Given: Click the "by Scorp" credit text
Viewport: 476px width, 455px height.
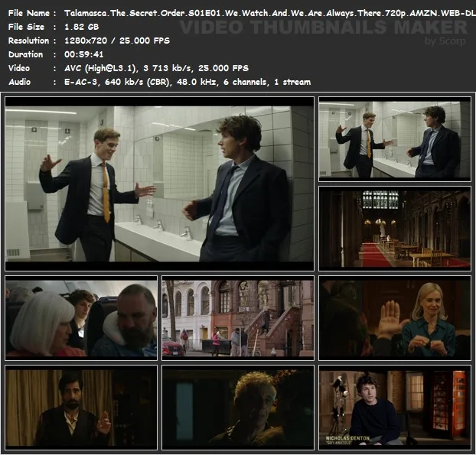Looking at the screenshot, I should click(445, 41).
